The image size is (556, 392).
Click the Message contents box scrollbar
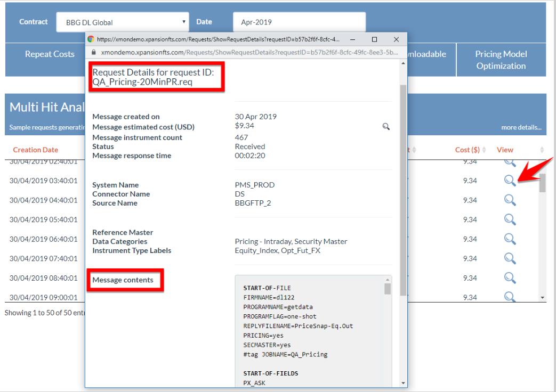[x=388, y=289]
